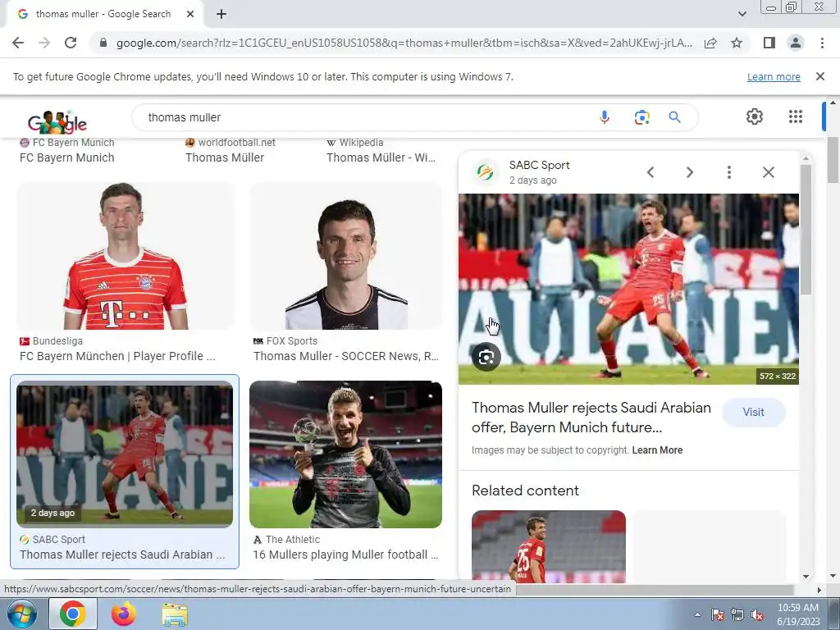Toggle the Chrome side panel

769,43
